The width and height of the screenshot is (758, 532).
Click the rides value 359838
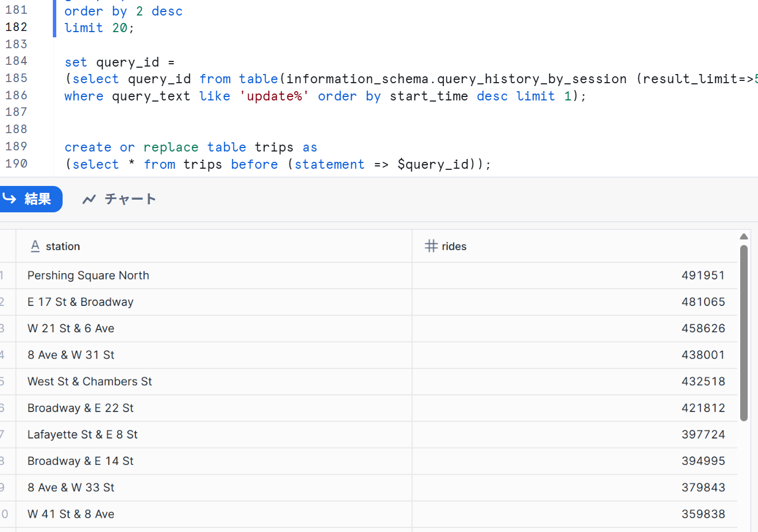tap(703, 514)
